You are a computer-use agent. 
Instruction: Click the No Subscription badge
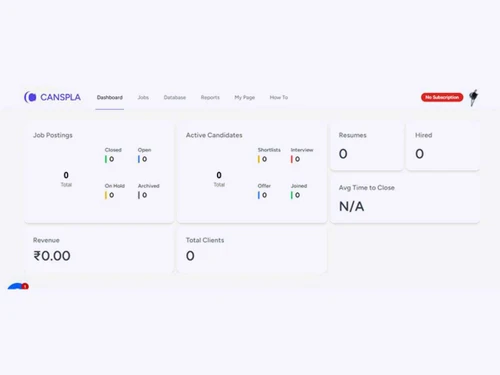pos(442,97)
